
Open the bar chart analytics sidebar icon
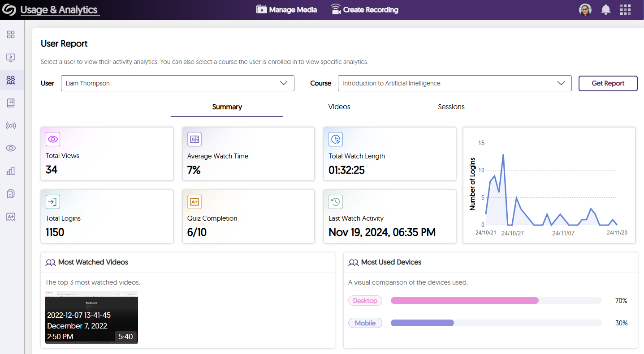pyautogui.click(x=11, y=171)
